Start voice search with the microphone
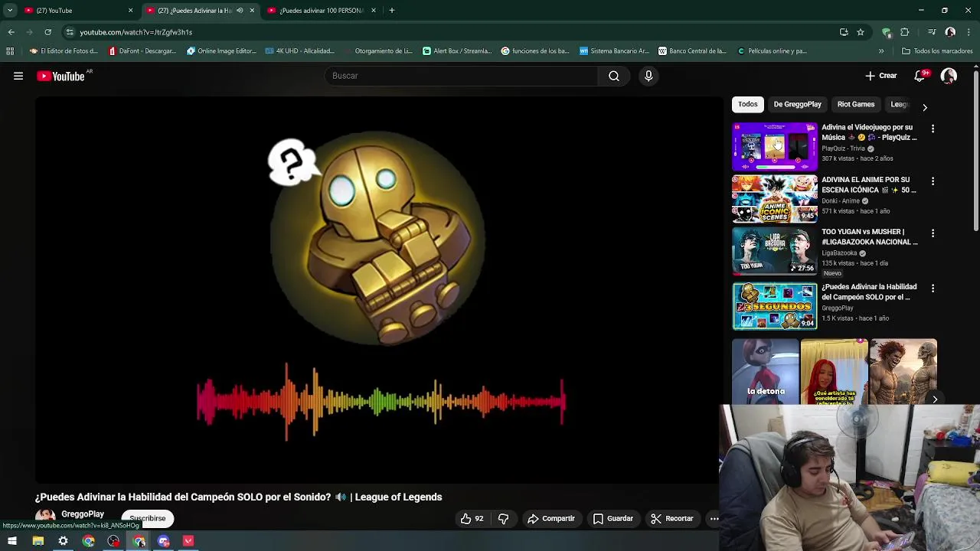The height and width of the screenshot is (551, 980). click(648, 76)
